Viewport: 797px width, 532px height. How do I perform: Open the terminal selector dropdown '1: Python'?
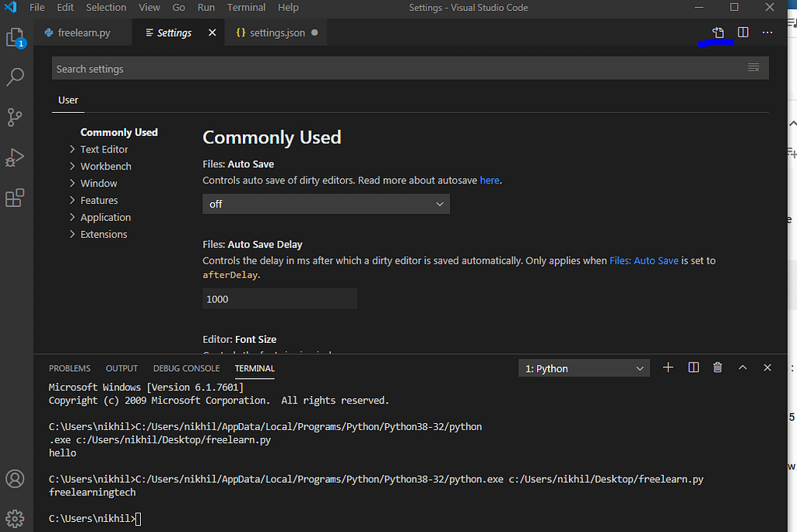(584, 369)
